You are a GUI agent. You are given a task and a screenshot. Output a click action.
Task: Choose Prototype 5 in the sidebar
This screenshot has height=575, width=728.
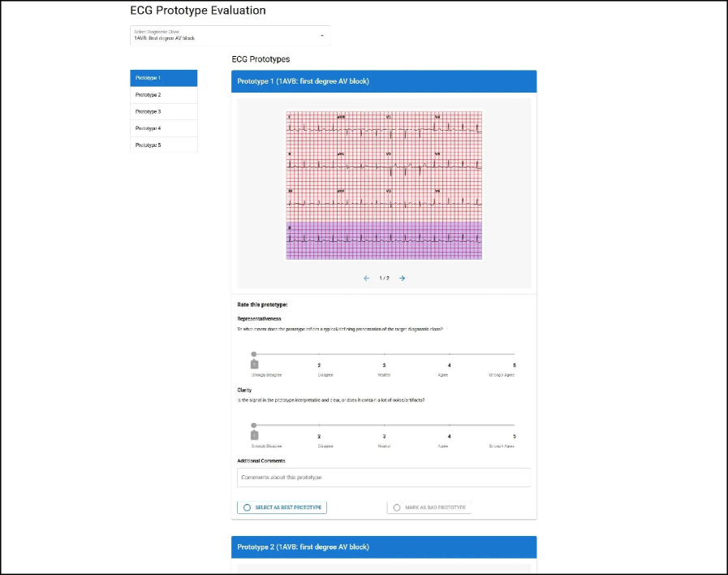point(163,145)
